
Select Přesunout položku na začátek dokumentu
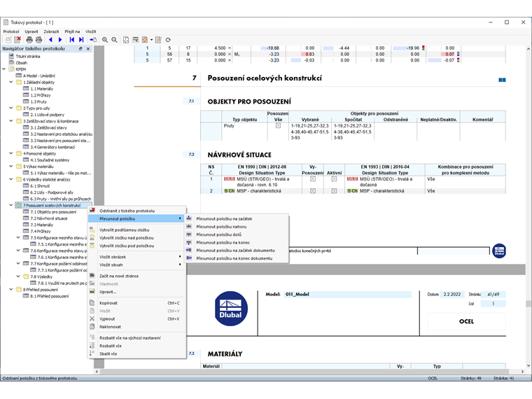tap(237, 251)
